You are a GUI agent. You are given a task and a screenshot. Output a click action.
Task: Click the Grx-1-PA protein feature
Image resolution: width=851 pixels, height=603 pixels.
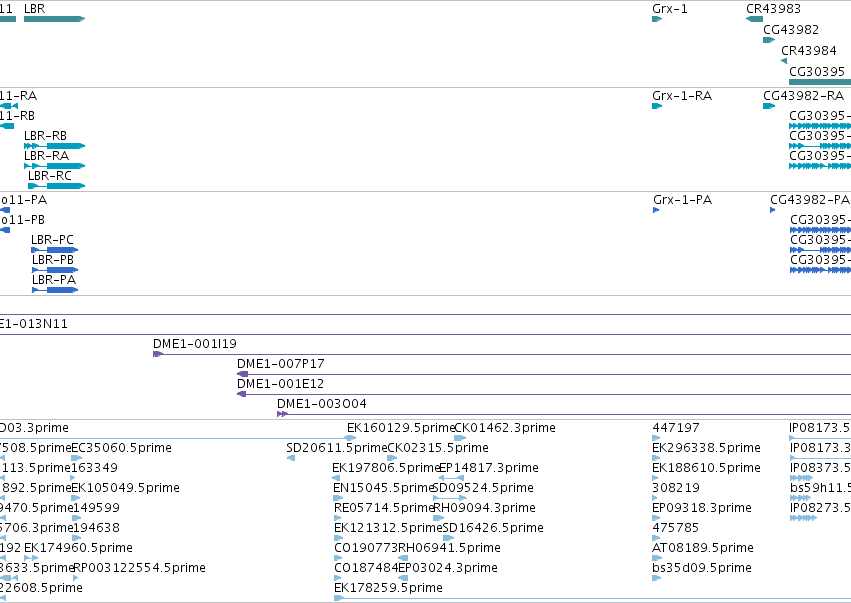(x=656, y=210)
